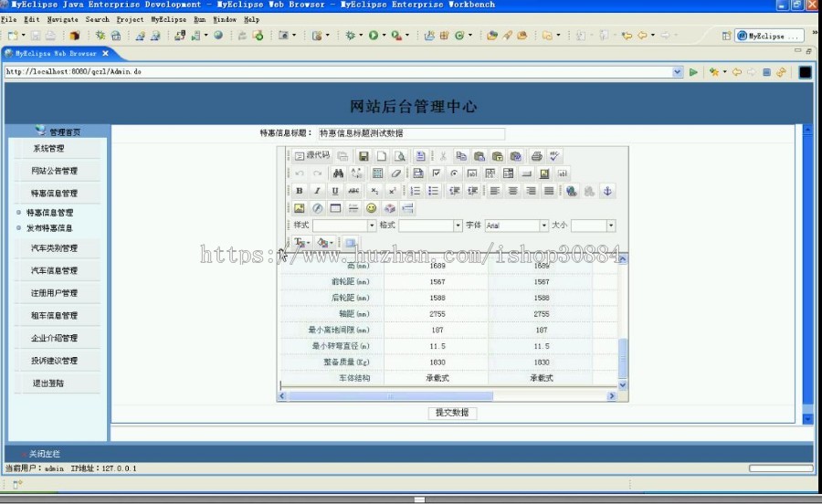Select the MyEclipse Web Browser tab
This screenshot has height=504, width=822.
(x=56, y=54)
